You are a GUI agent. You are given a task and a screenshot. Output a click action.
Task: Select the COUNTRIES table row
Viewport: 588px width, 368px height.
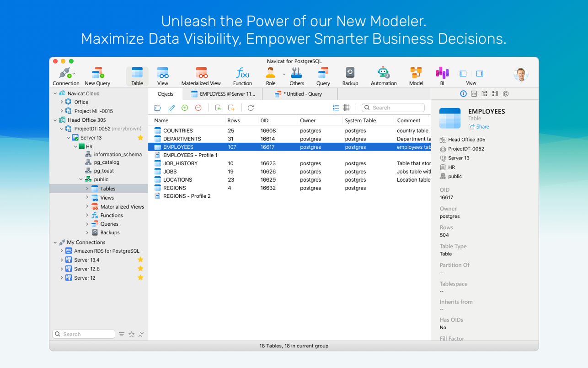click(289, 130)
